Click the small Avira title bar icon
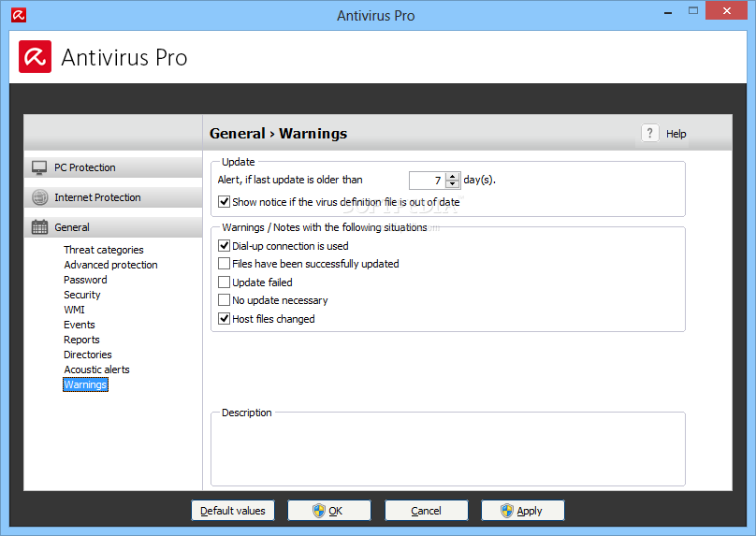Image resolution: width=756 pixels, height=536 pixels. 19,15
